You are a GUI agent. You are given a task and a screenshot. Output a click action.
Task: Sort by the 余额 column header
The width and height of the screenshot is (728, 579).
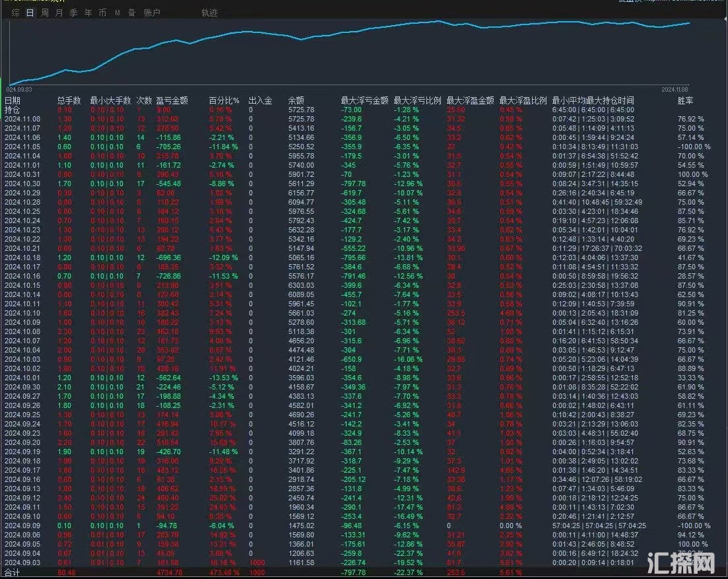(x=296, y=101)
